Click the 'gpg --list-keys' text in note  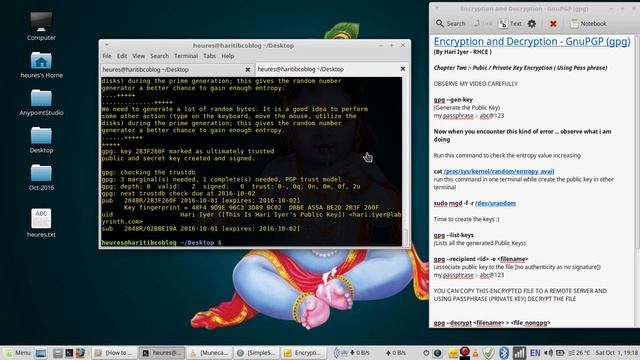(453, 235)
